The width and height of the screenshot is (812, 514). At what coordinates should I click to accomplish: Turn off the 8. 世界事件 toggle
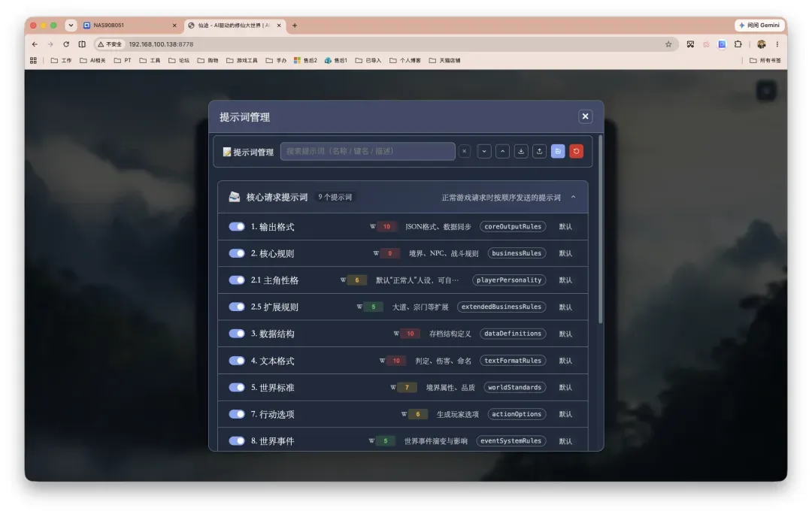click(x=237, y=441)
